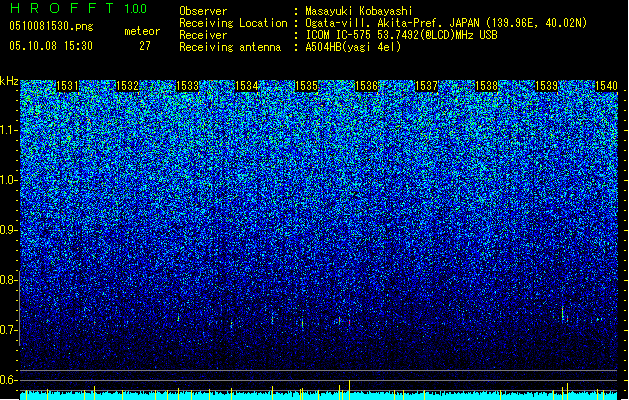Click antenna value A504HB(yagi 4el)

click(x=353, y=47)
